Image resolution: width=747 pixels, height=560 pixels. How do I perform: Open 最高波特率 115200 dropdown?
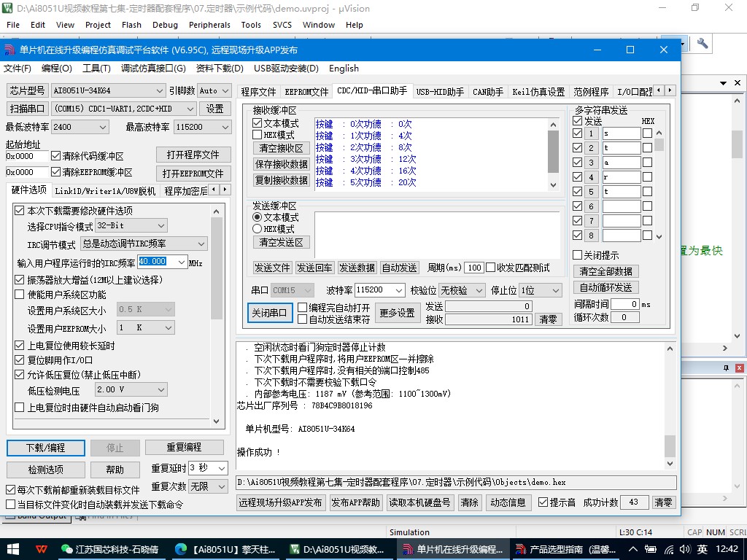[203, 127]
